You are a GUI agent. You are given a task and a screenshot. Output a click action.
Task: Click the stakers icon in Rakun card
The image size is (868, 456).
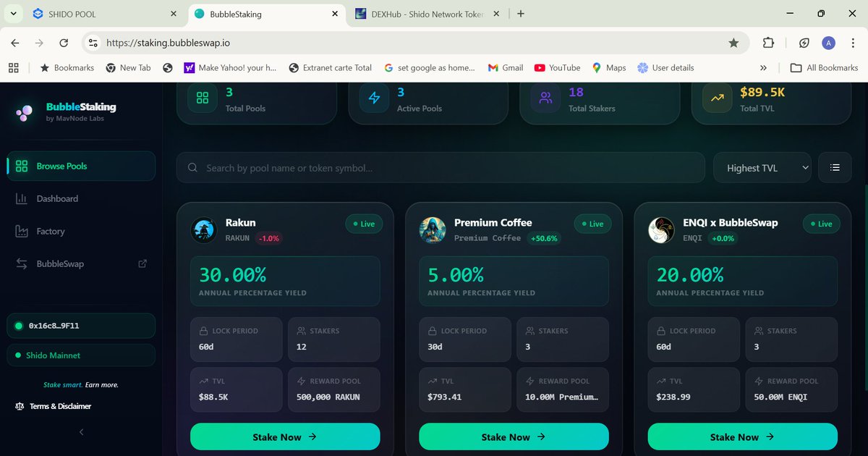(x=301, y=331)
